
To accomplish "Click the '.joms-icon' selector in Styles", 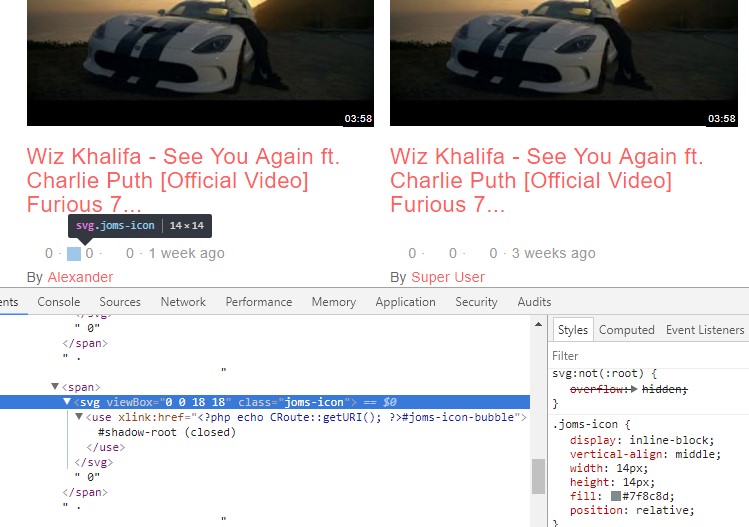I will (585, 424).
